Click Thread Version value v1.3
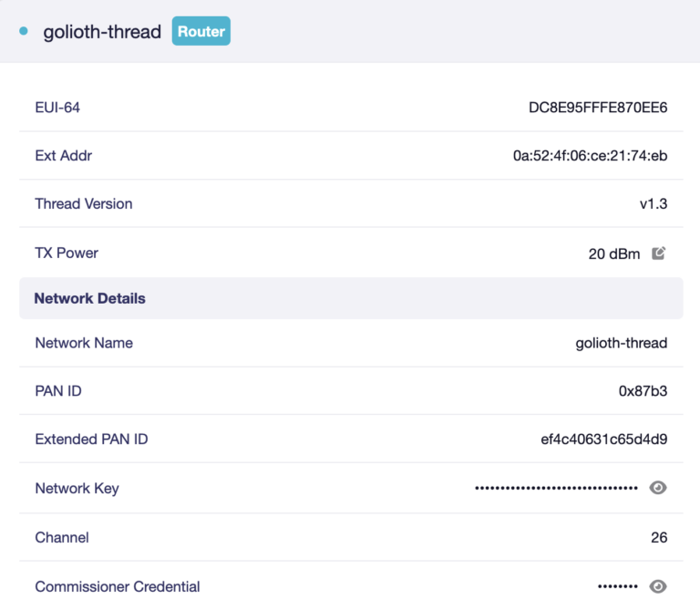 654,204
